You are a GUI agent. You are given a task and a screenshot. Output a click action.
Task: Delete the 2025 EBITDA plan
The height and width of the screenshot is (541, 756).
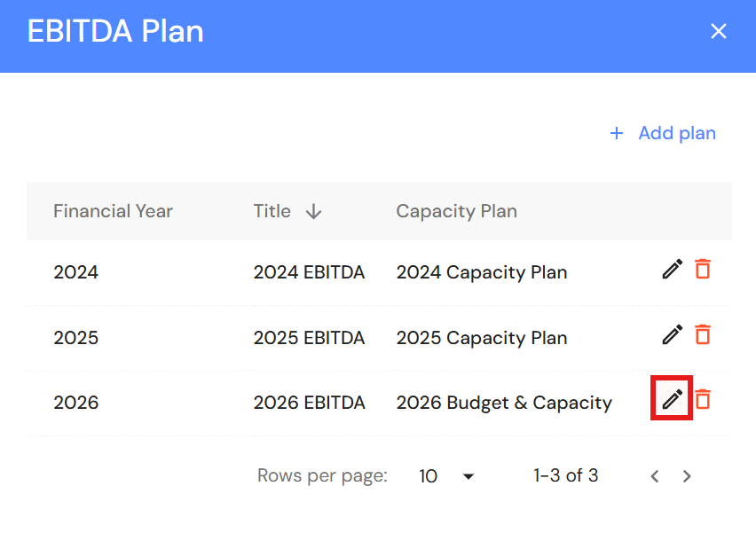[703, 334]
